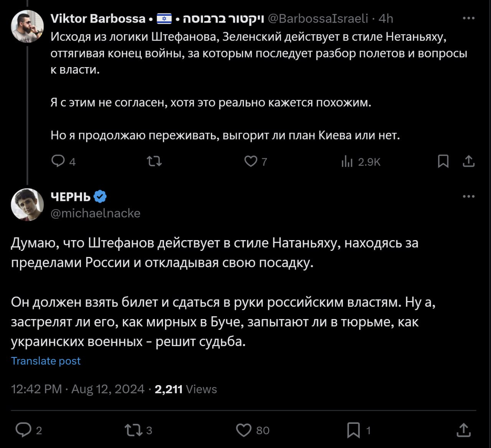This screenshot has height=448, width=491.
Task: Open the @BarbossaIsraeli handle link
Action: click(318, 18)
